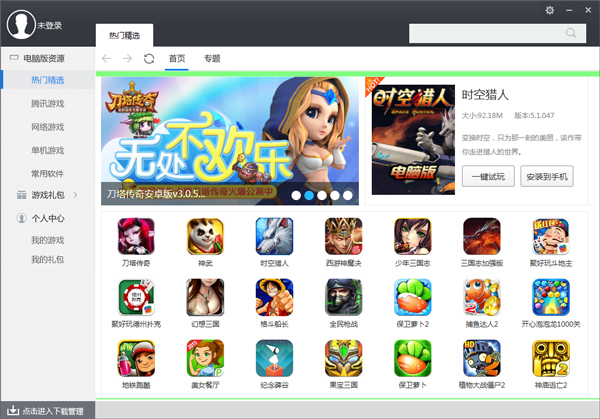Click the refresh page icon

pos(149,59)
